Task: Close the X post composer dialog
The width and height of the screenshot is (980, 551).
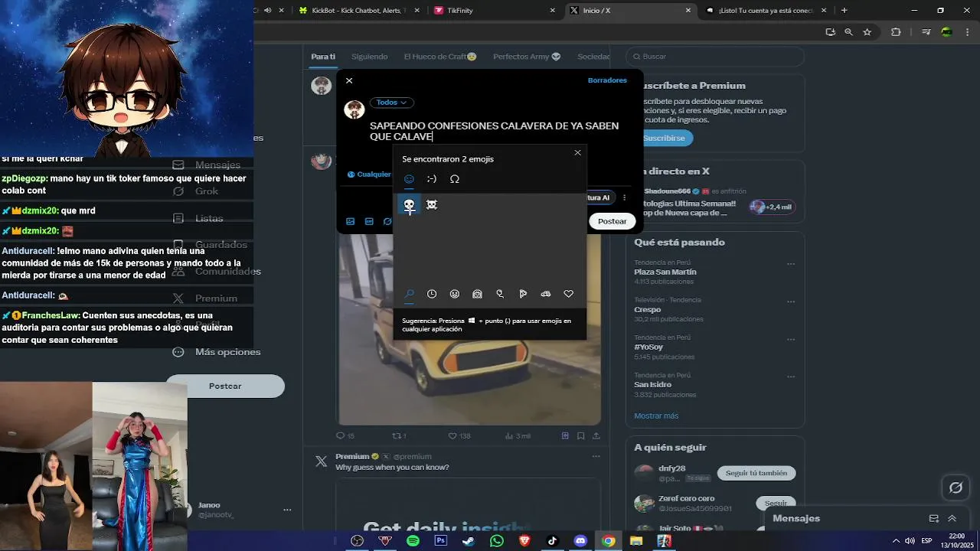Action: click(x=349, y=80)
